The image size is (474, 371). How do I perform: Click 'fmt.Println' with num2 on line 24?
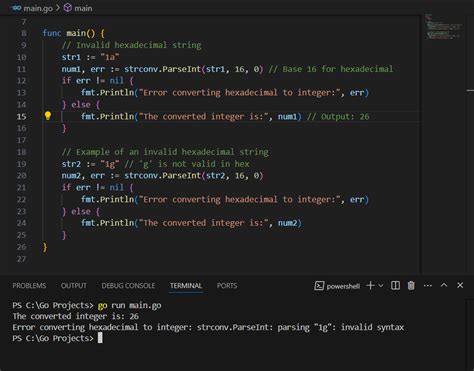[191, 223]
